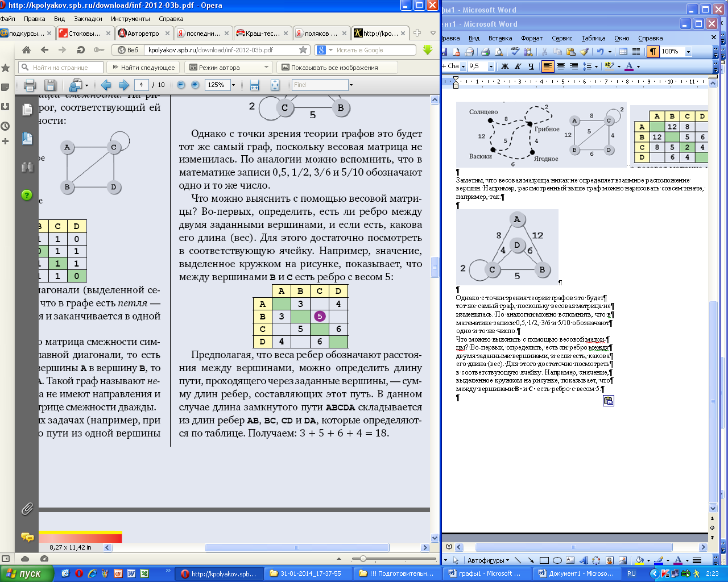
Task: Click Print icon in Word toolbar
Action: click(485, 52)
